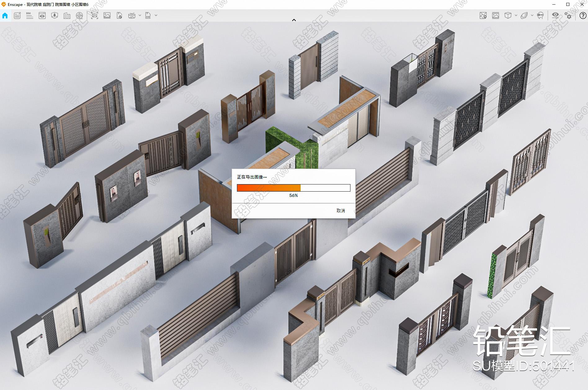
Task: Click the Screenshot capture icon
Action: click(x=95, y=16)
